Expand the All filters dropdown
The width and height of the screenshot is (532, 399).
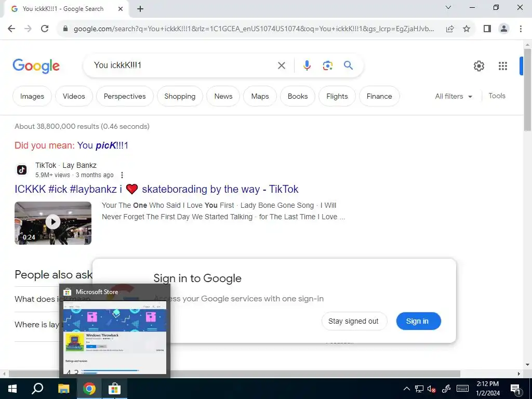[453, 96]
